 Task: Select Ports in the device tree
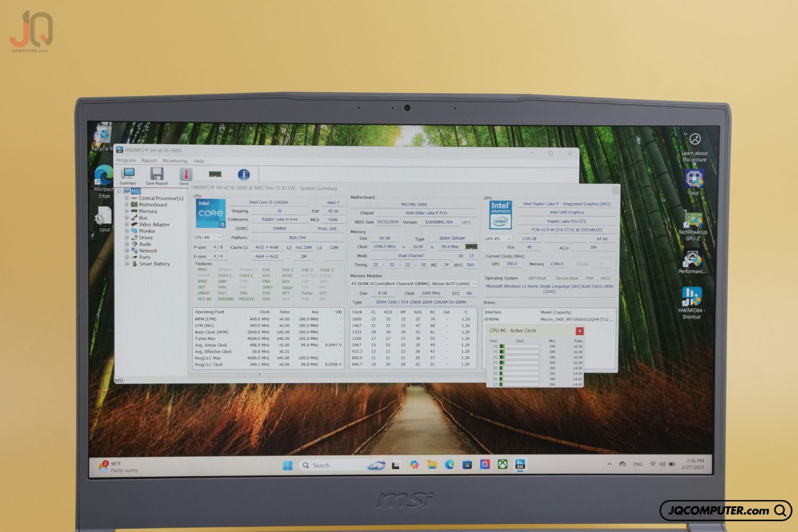(145, 257)
